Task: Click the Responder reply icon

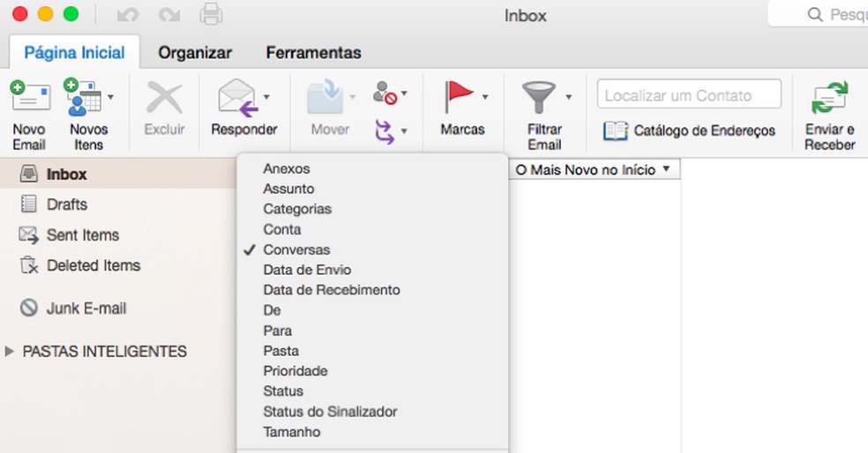Action: (x=238, y=98)
